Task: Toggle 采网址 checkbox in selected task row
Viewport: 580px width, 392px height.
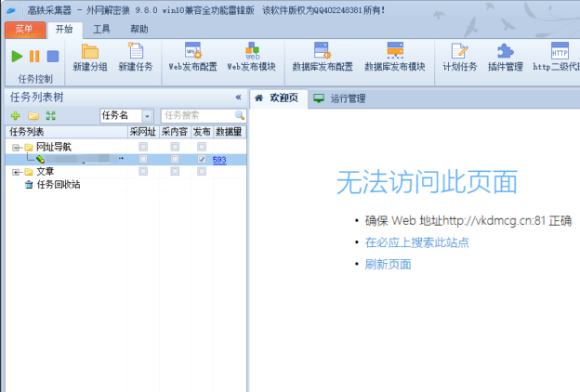Action: [x=143, y=159]
